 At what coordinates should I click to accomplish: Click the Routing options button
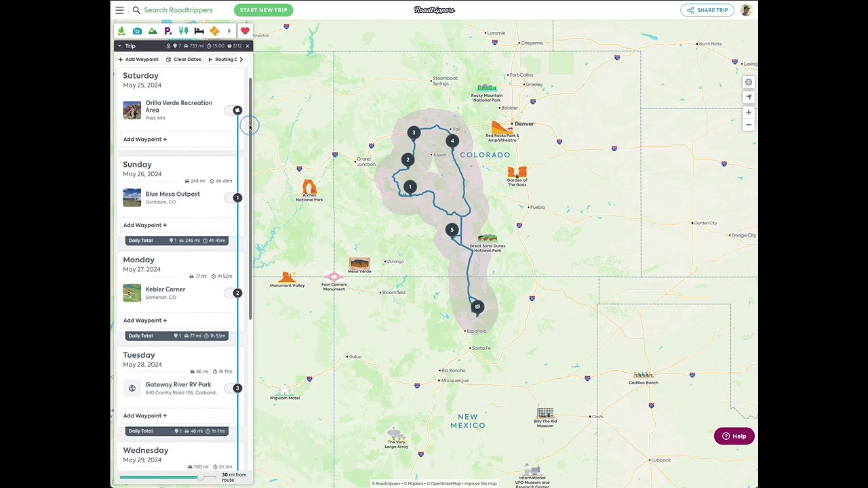[223, 60]
